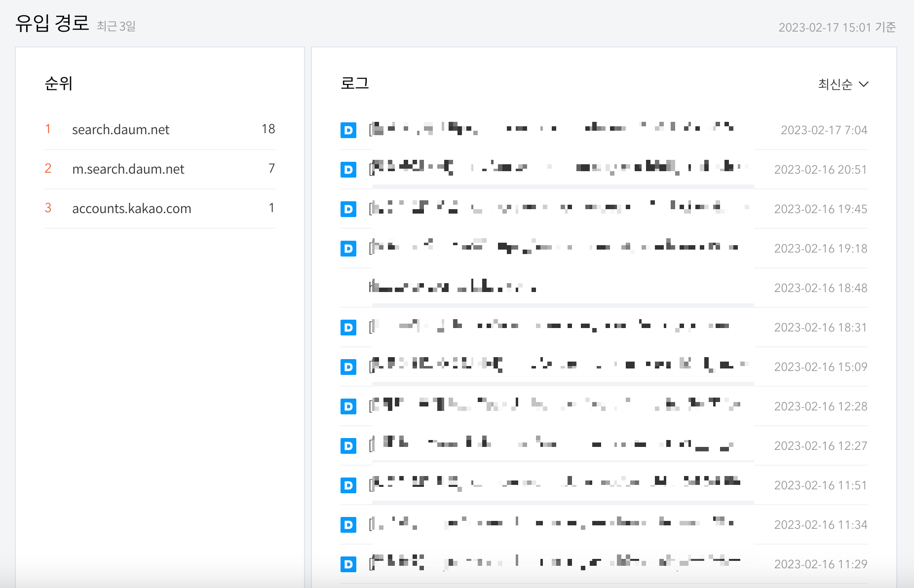Click the visit count 1 for accounts.kakao.com

coord(271,208)
